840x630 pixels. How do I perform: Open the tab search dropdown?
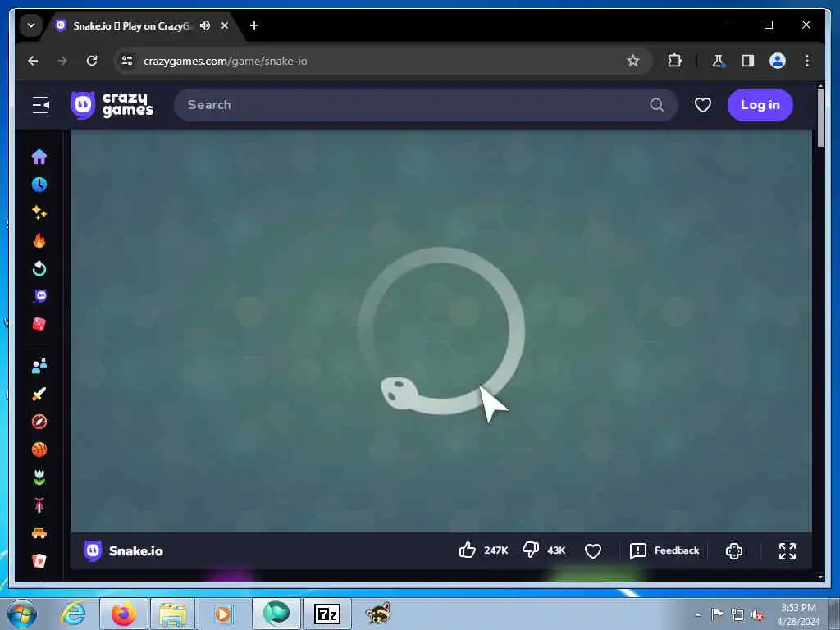pos(31,25)
